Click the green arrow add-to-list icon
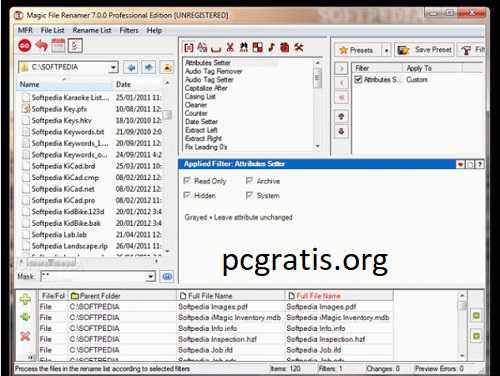500x376 pixels. coord(25,317)
